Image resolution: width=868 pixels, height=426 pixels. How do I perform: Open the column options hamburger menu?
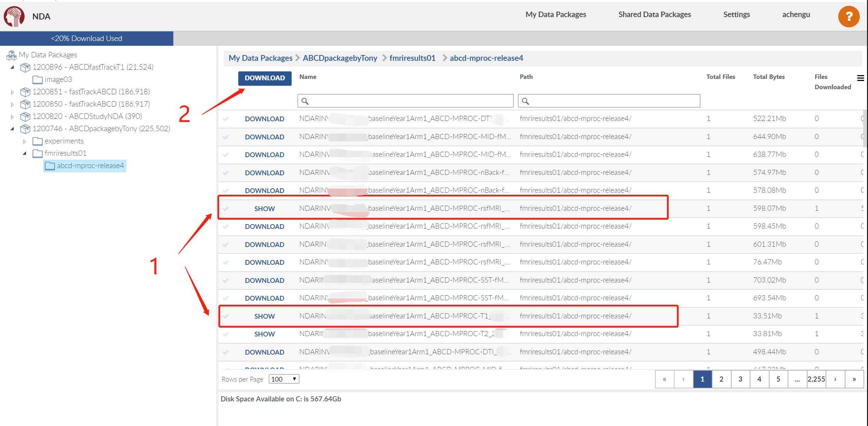coord(860,78)
